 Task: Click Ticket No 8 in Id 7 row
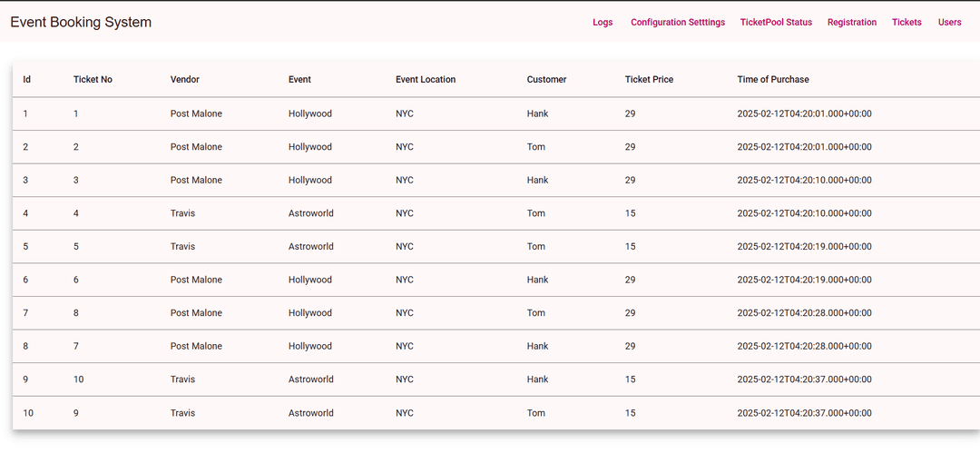pos(75,313)
